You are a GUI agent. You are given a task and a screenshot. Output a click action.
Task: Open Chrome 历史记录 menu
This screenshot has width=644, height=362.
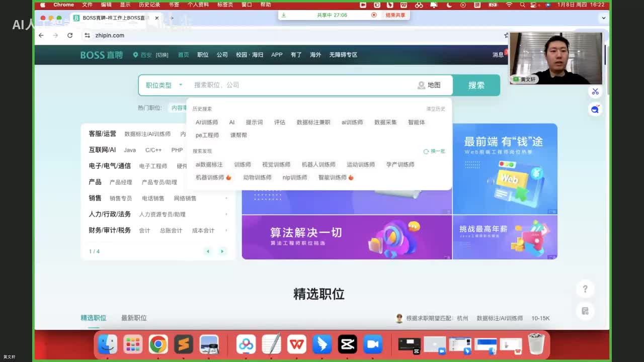pos(149,5)
